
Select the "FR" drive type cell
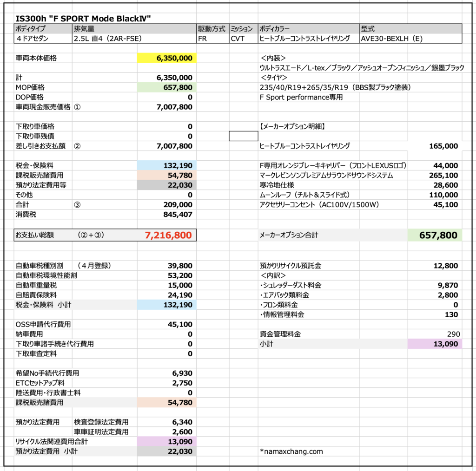point(212,39)
